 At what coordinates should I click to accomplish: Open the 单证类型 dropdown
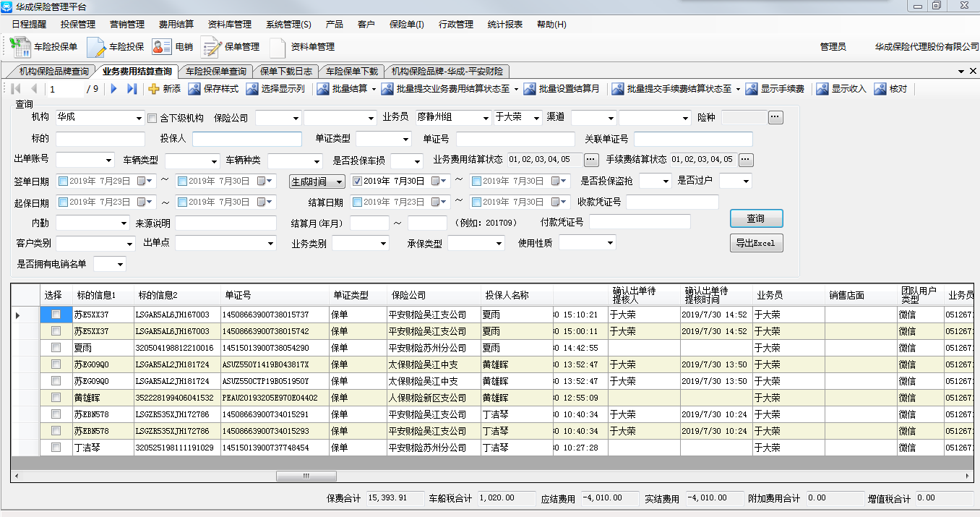pos(404,140)
